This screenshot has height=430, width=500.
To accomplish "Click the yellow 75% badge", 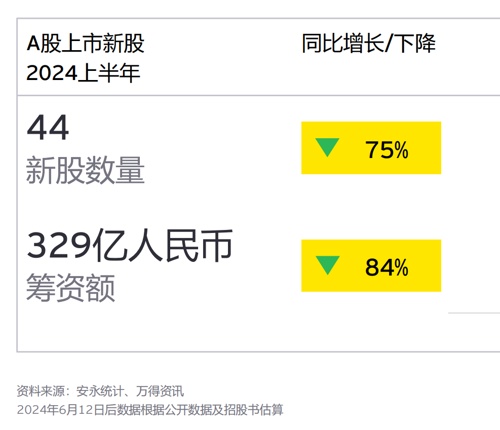I will click(x=371, y=148).
